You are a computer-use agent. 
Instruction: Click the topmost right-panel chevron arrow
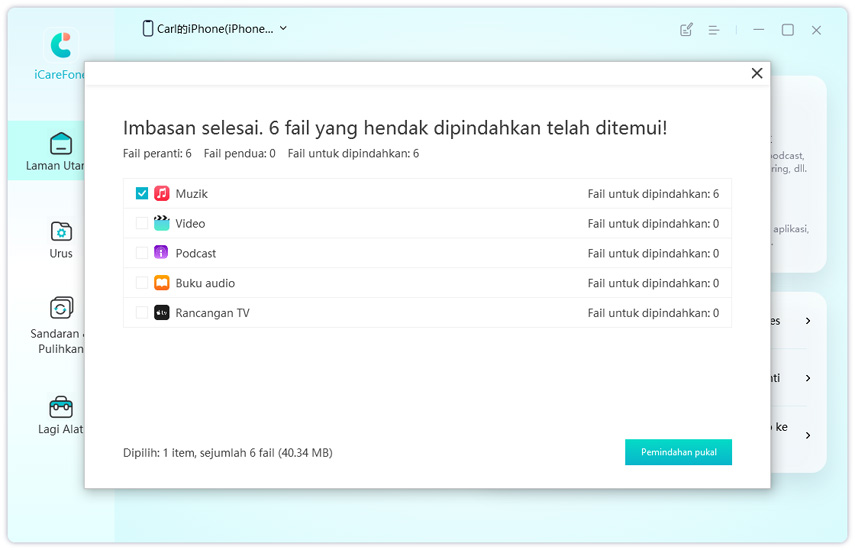point(808,321)
